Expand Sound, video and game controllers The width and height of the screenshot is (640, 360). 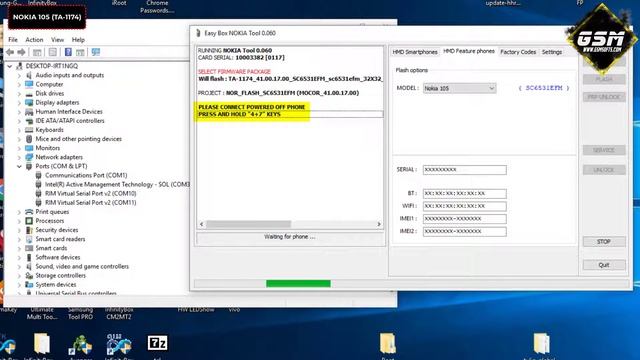click(19, 267)
